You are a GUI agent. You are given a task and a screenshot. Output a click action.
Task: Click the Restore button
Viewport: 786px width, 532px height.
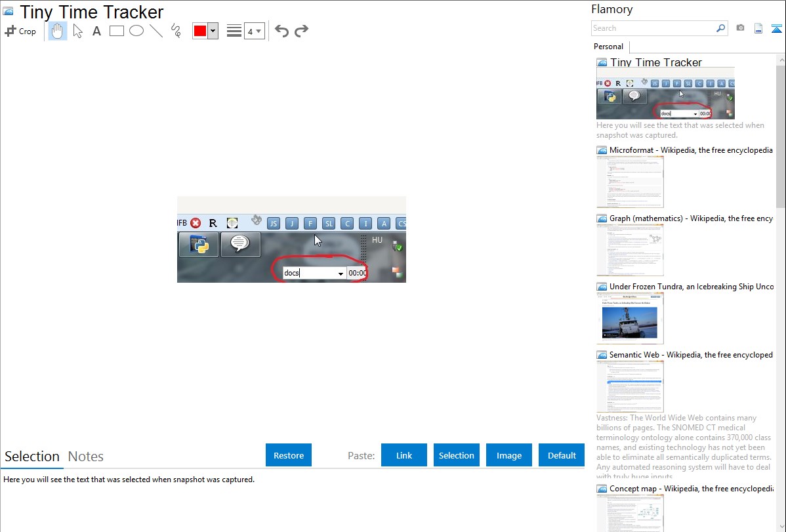(289, 455)
